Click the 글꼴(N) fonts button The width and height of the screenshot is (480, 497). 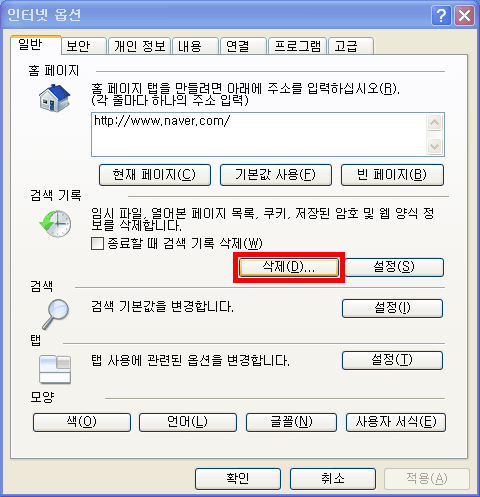(291, 422)
